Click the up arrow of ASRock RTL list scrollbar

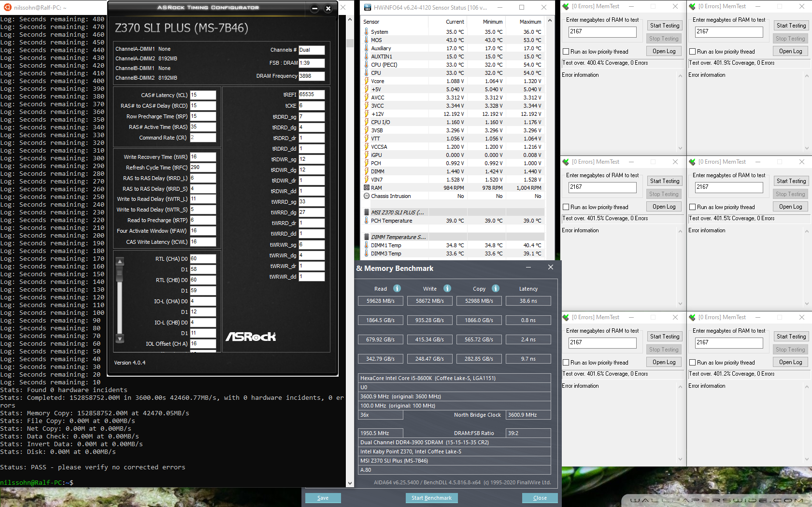pyautogui.click(x=120, y=261)
